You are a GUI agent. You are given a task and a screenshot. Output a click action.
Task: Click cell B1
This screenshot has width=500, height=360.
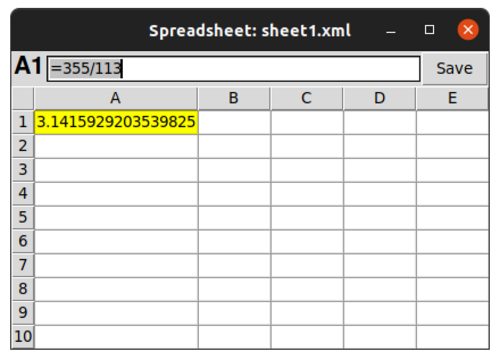[234, 122]
